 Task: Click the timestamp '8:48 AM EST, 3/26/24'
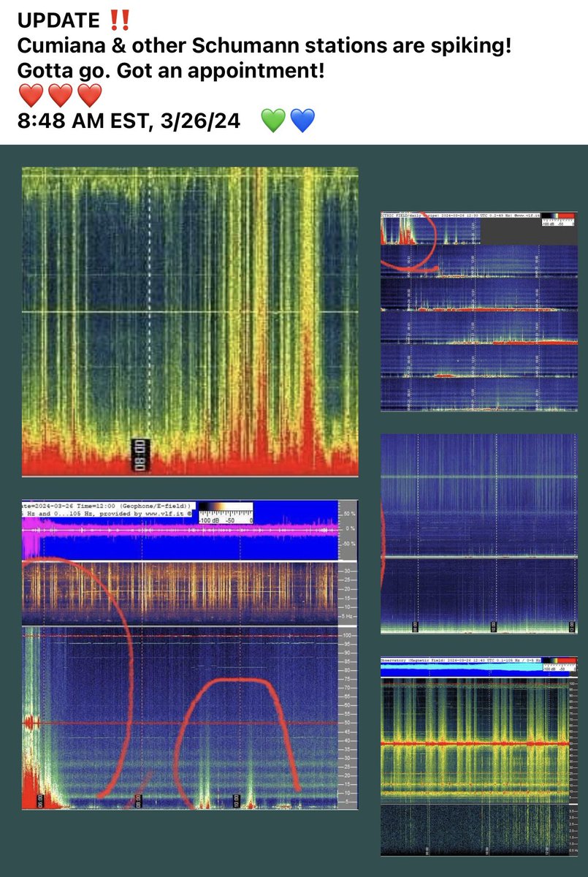[x=129, y=120]
